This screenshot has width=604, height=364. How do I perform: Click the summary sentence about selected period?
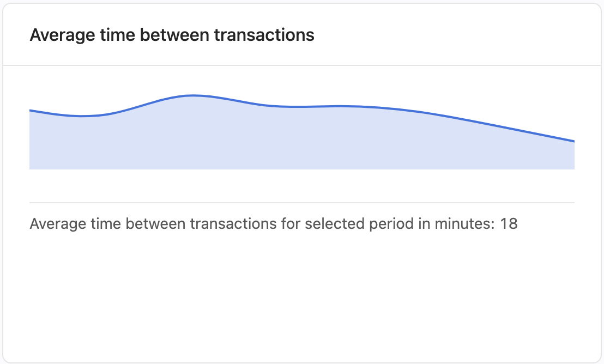(x=274, y=224)
